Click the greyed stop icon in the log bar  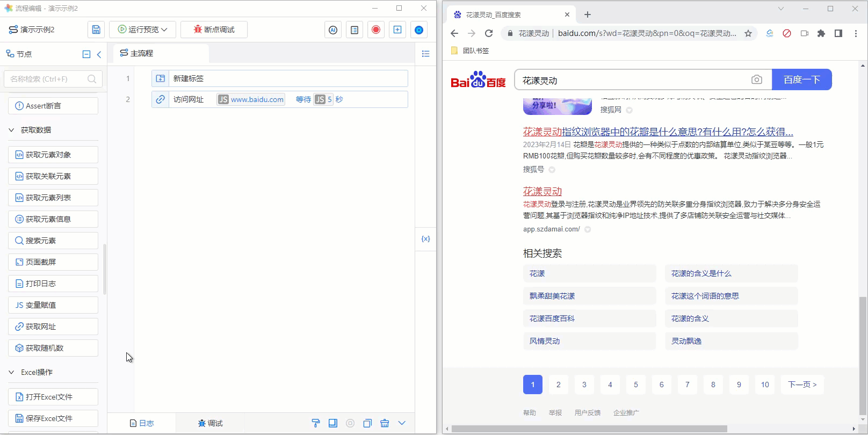point(350,423)
